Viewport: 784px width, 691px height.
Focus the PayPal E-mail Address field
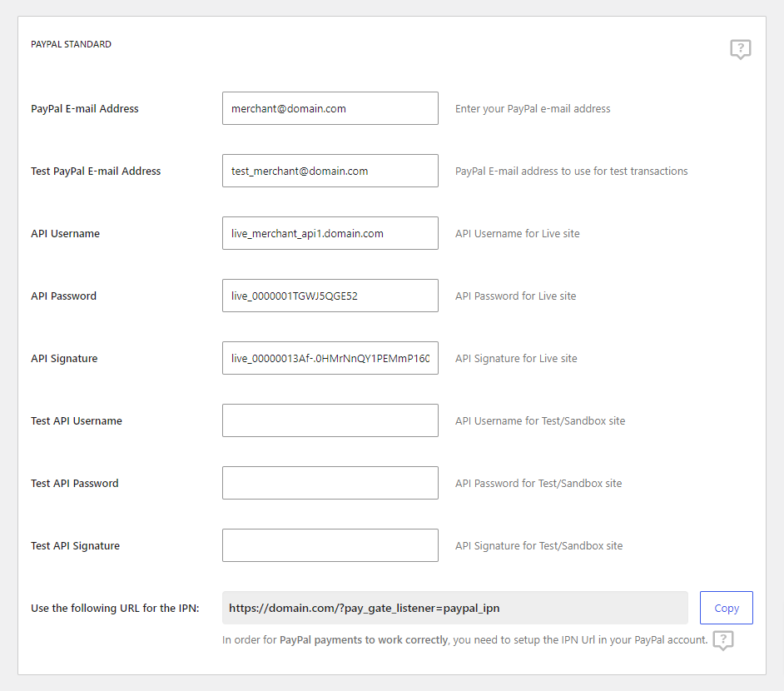pyautogui.click(x=330, y=108)
